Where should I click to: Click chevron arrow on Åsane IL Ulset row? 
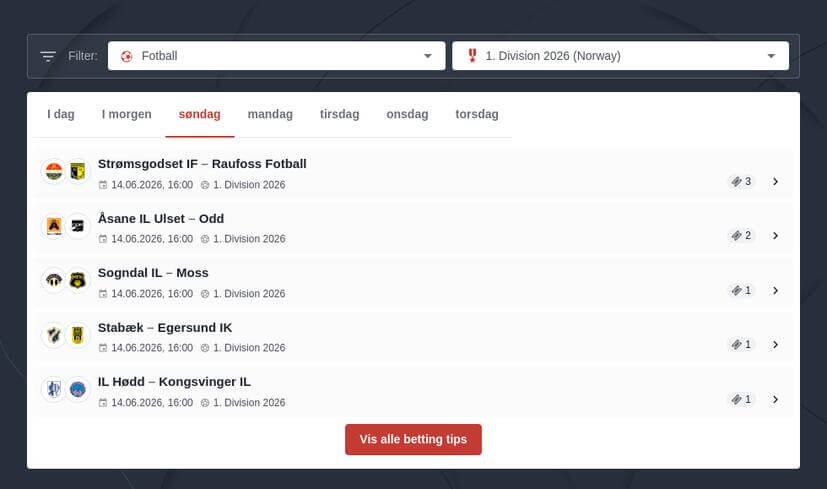775,235
